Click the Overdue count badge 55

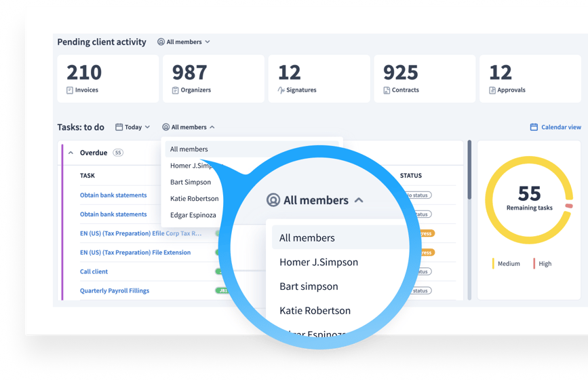(x=118, y=153)
